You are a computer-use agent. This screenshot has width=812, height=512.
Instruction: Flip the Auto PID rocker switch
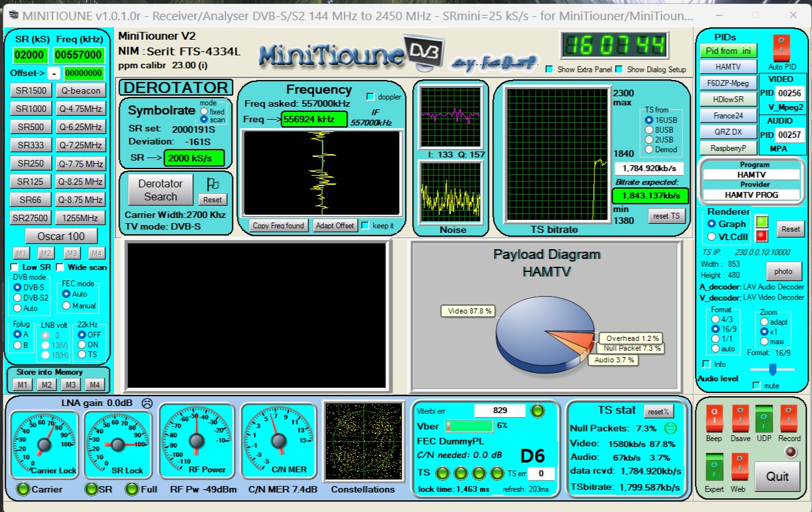tap(782, 48)
